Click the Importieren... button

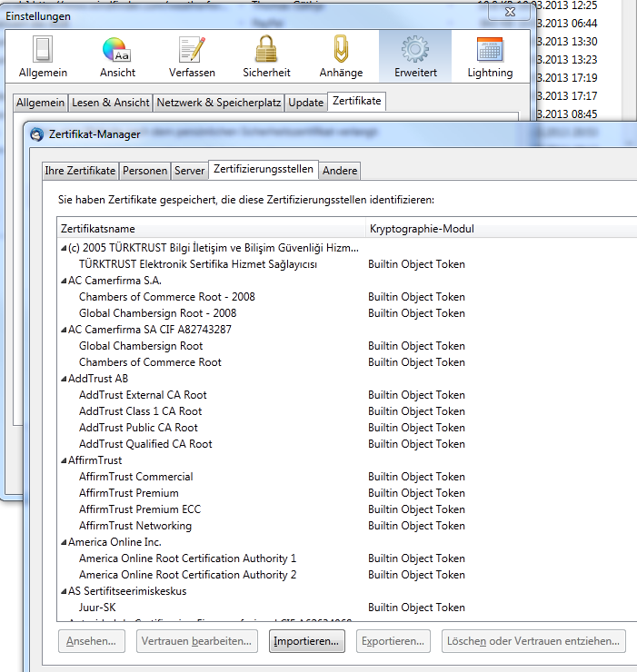(x=307, y=641)
